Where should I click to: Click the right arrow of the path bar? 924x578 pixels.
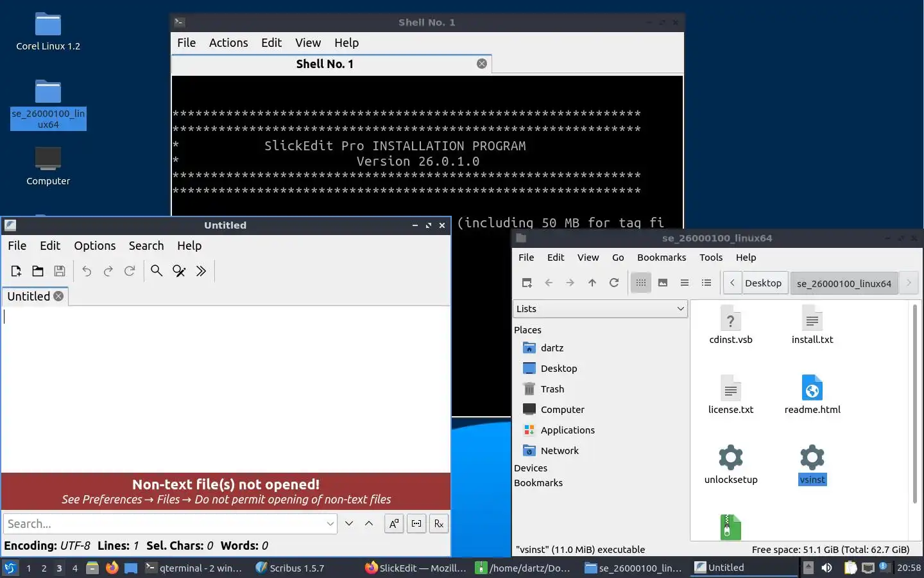909,283
